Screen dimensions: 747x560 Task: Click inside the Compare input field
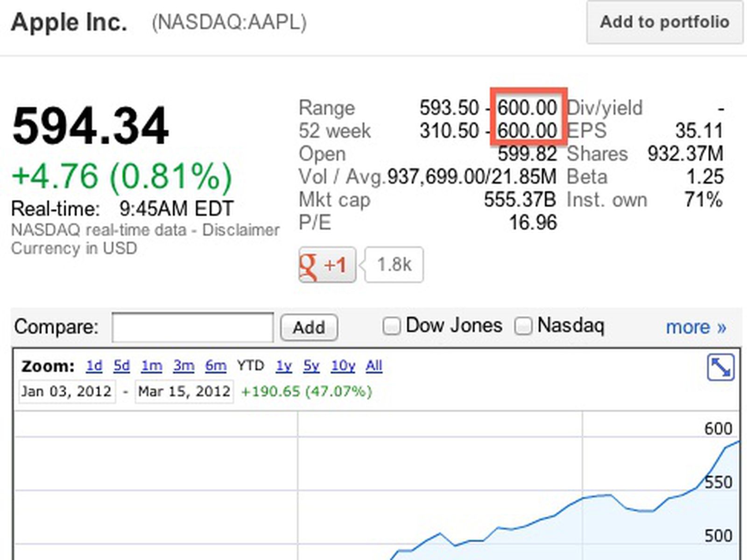point(192,327)
